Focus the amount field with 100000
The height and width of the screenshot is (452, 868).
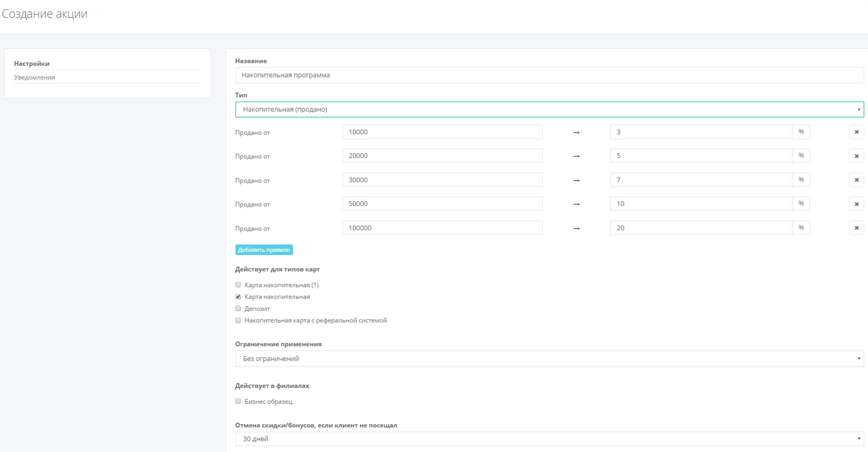(443, 228)
